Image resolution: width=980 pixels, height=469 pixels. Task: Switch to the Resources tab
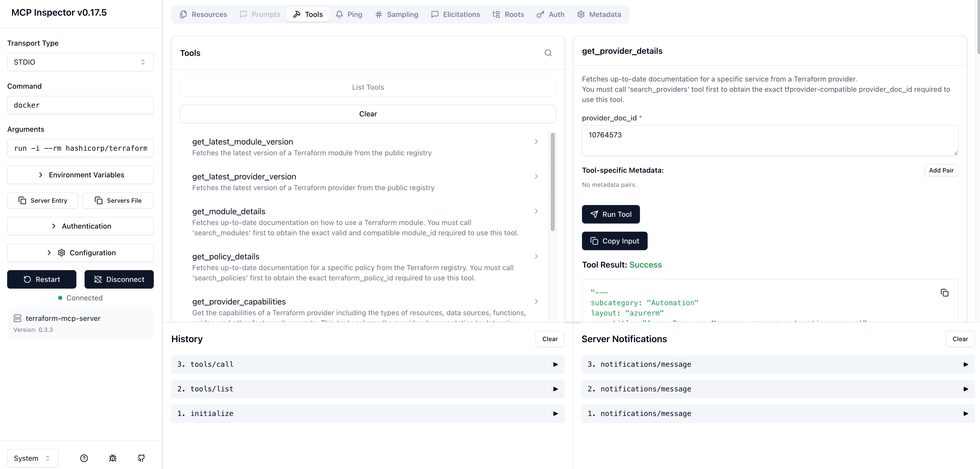[x=203, y=14]
